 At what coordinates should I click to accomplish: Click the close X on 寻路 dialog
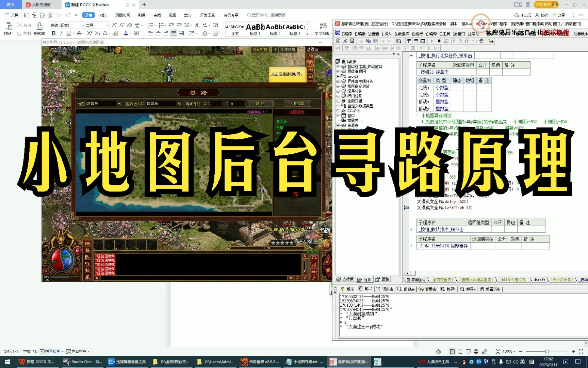(x=320, y=88)
